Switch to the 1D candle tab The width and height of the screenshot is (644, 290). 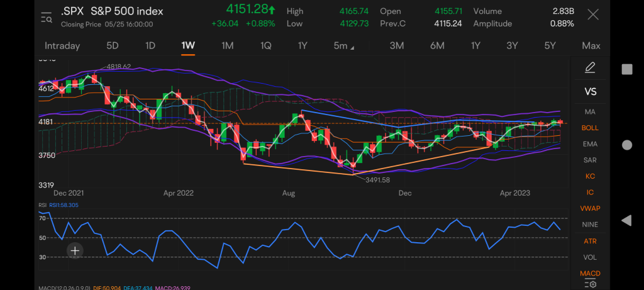[150, 45]
